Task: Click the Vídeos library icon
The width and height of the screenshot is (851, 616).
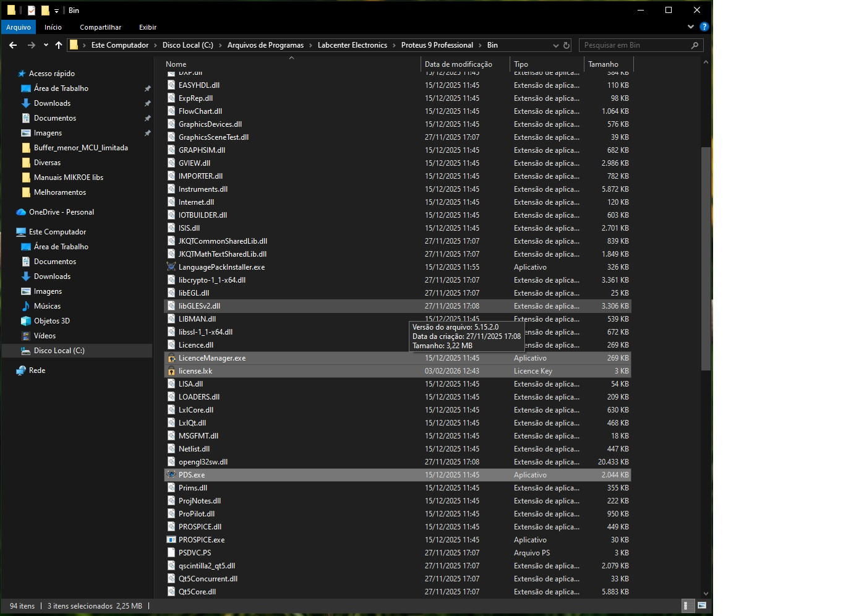Action: pos(26,336)
